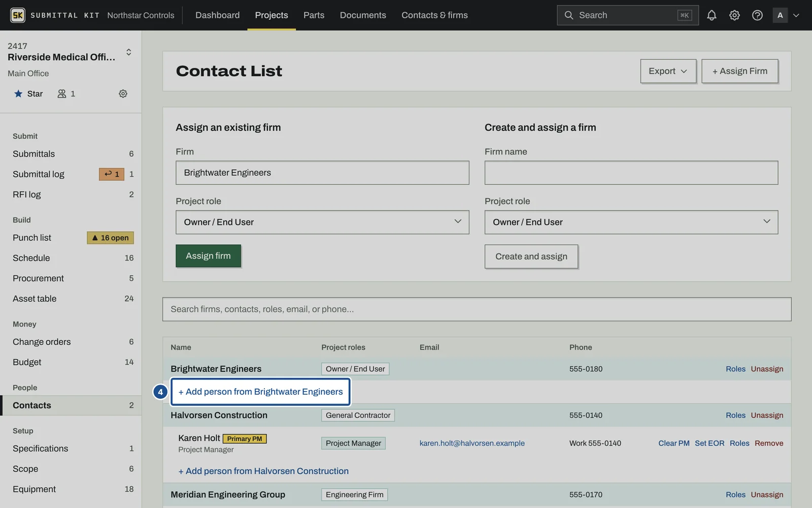Click the + Assign Firm button
Screen dimensions: 812x508
click(739, 71)
